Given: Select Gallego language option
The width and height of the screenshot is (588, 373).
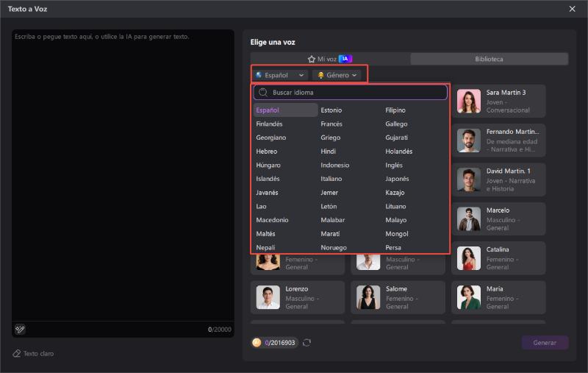Looking at the screenshot, I should click(x=396, y=124).
